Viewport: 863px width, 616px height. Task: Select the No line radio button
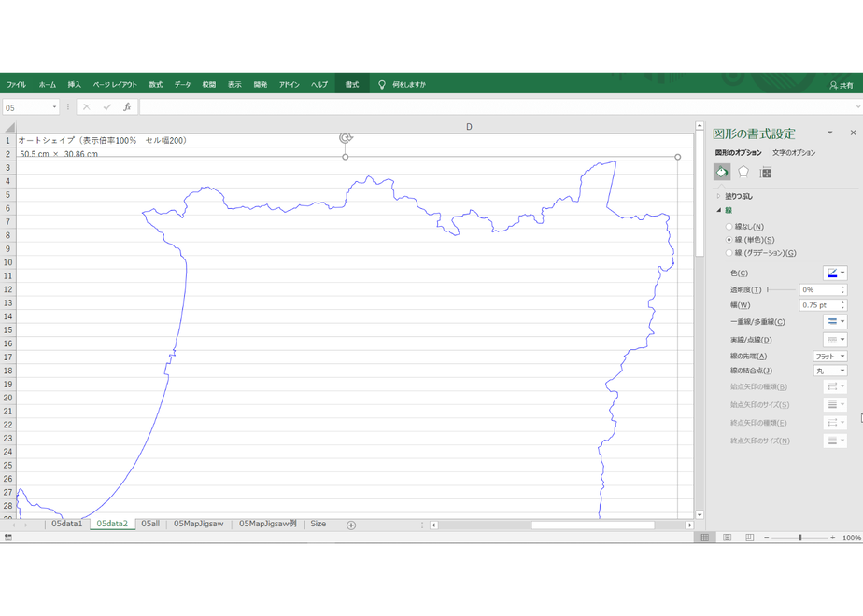pyautogui.click(x=729, y=227)
